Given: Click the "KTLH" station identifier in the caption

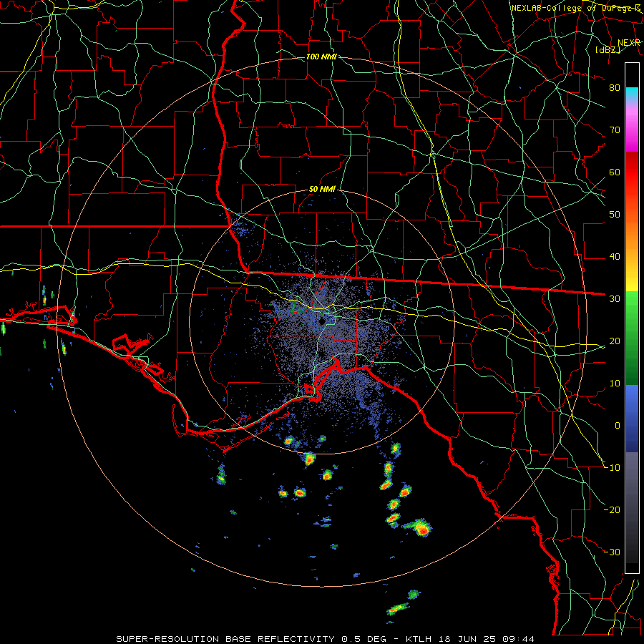Looking at the screenshot, I should (418, 639).
